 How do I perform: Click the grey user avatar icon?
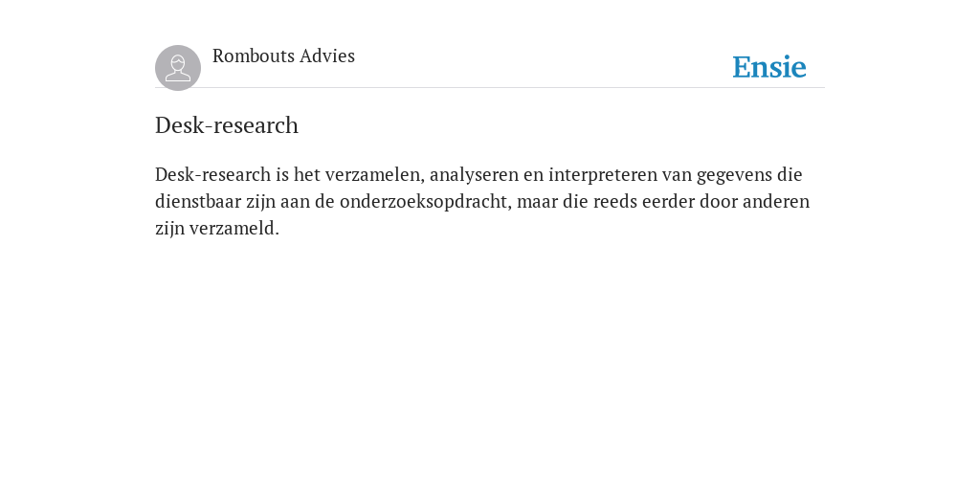(178, 68)
